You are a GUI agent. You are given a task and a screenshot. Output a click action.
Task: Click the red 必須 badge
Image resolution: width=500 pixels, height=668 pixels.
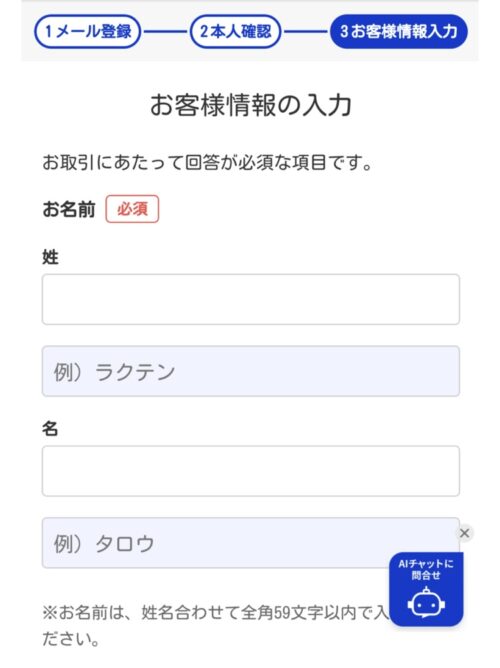click(x=132, y=209)
